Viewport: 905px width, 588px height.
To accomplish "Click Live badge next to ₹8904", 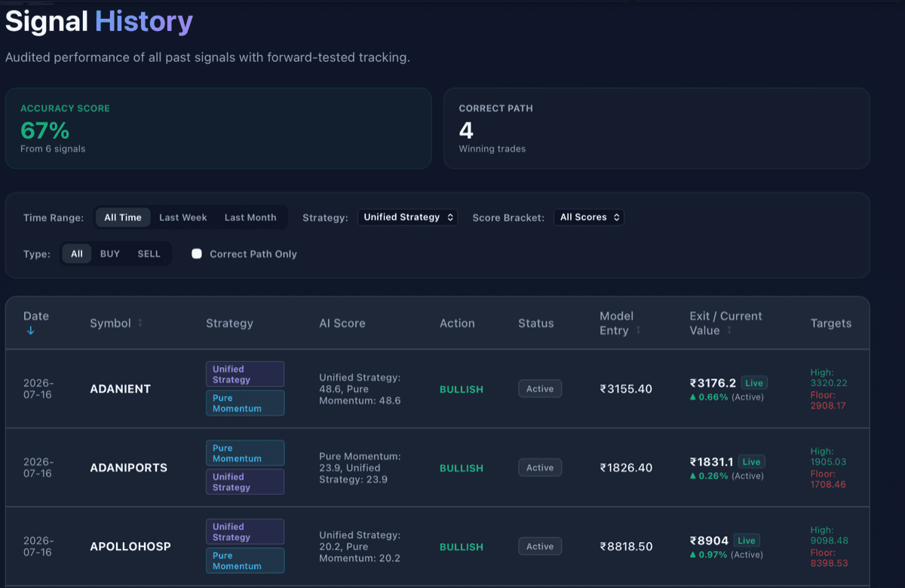I will (x=747, y=541).
